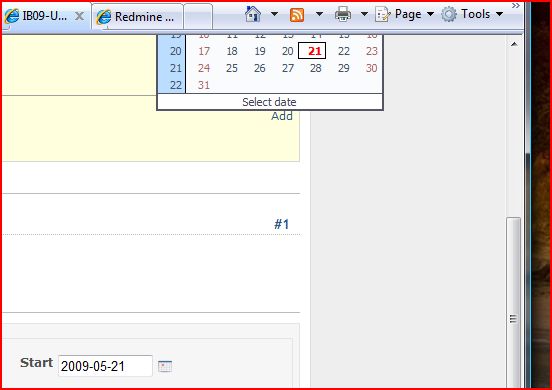Click the vertical scrollbar thumb
This screenshot has width=552, height=390.
tap(514, 303)
